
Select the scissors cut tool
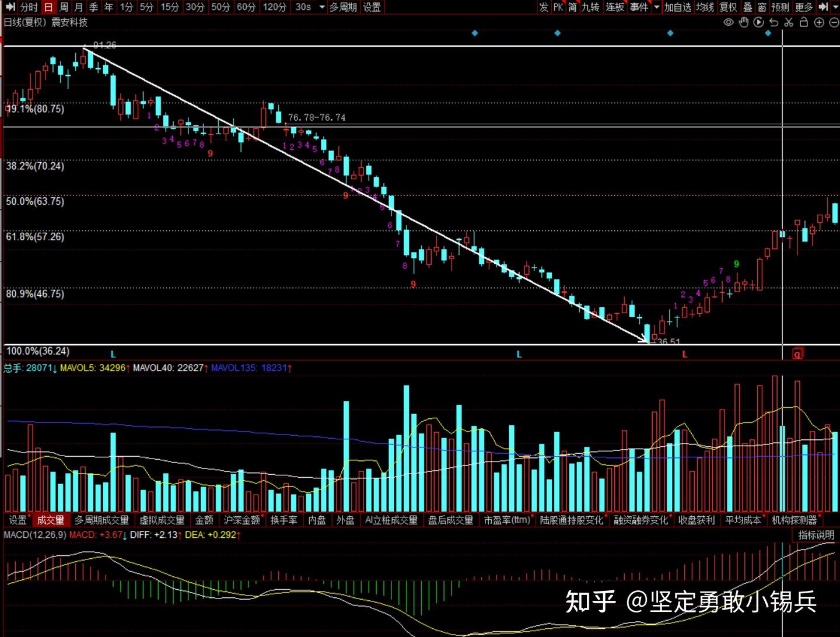click(x=789, y=22)
